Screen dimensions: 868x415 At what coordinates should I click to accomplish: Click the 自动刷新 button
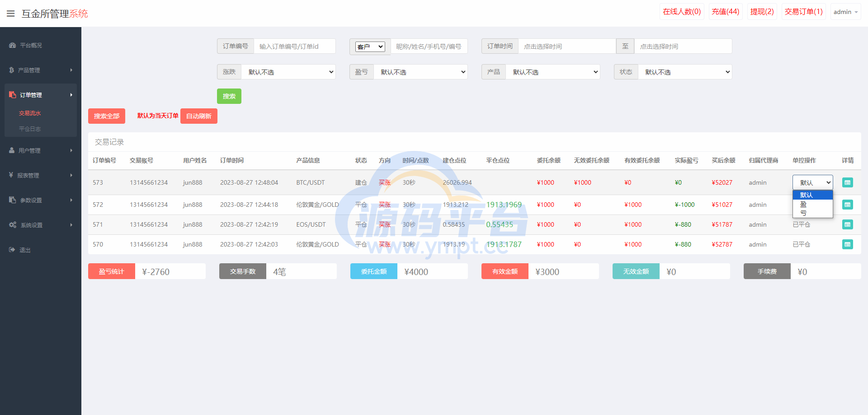click(198, 116)
